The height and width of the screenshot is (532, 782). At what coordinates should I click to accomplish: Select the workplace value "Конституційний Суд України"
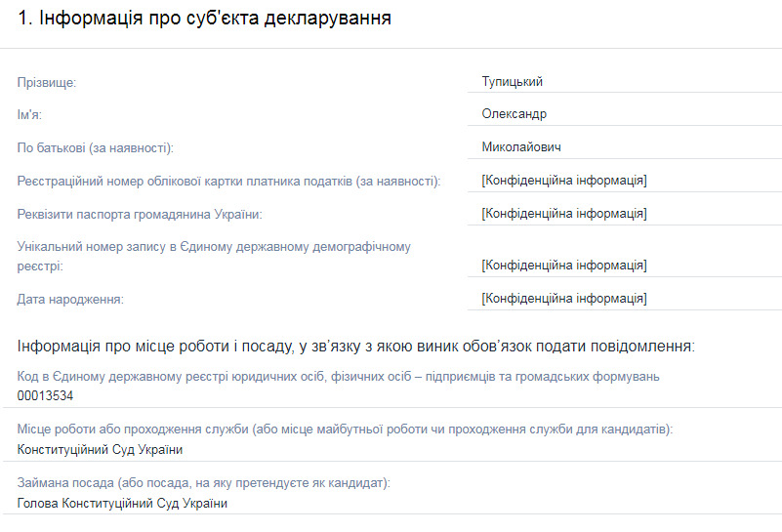click(x=100, y=450)
